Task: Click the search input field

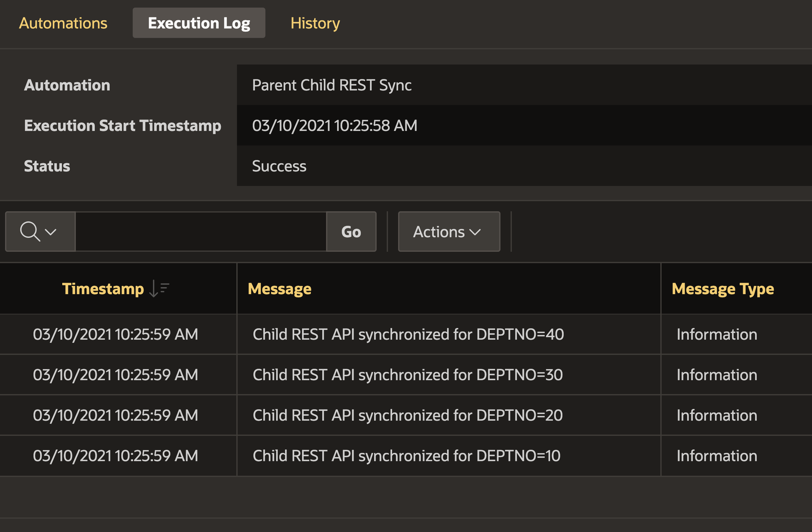Action: pos(201,232)
